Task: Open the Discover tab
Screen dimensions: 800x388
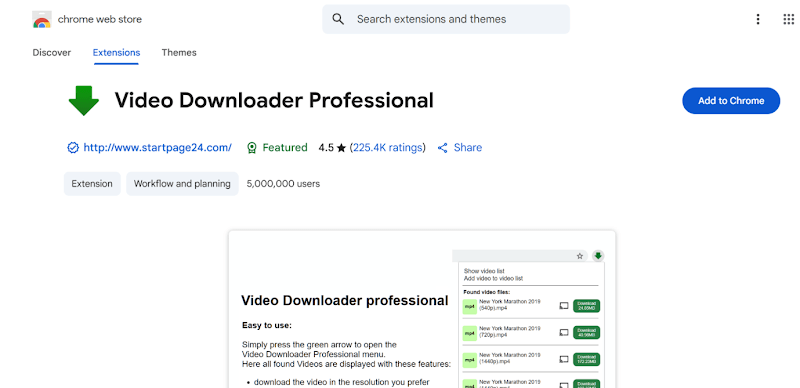Action: [x=52, y=53]
